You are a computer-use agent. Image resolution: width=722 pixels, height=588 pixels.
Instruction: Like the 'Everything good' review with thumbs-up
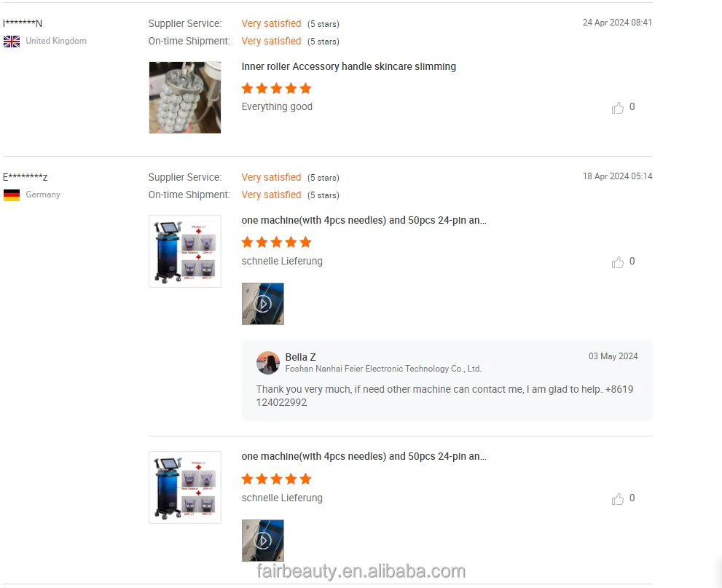click(x=618, y=108)
